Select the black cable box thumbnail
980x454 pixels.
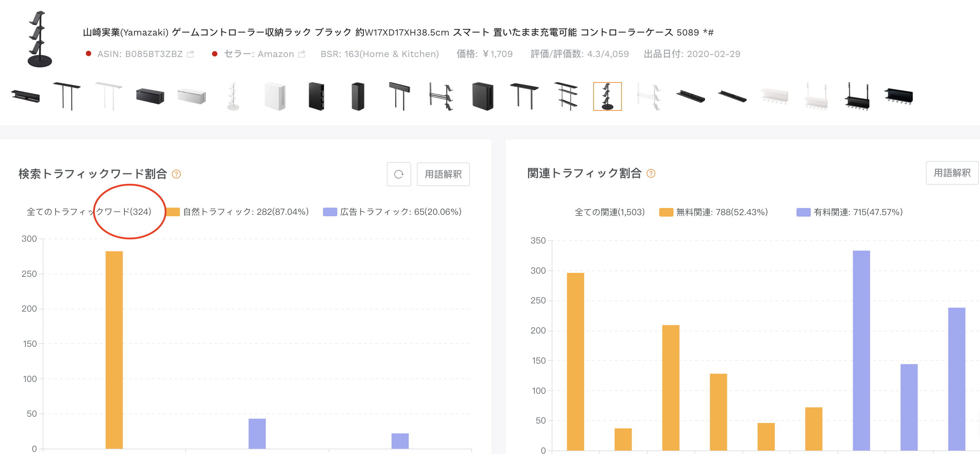tap(150, 96)
